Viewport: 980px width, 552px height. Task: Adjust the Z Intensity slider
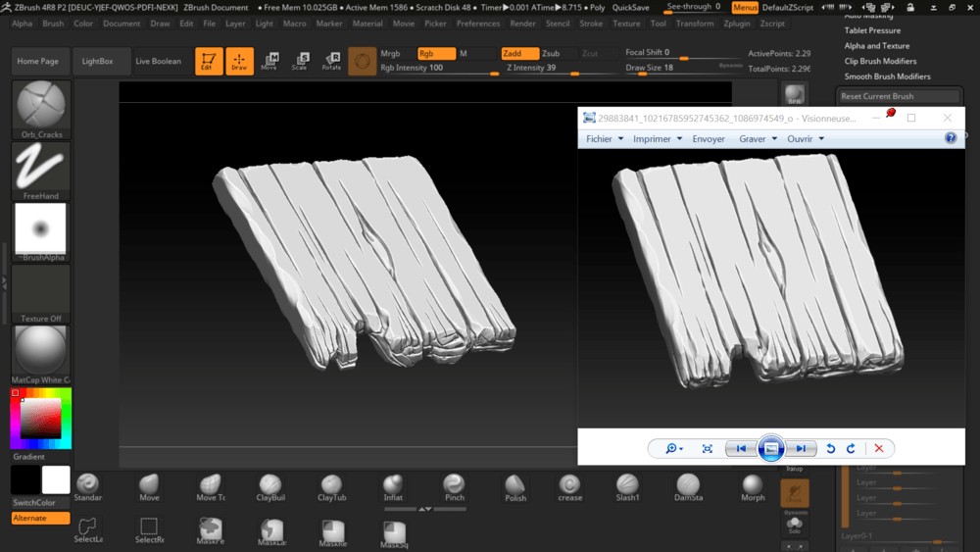562,68
